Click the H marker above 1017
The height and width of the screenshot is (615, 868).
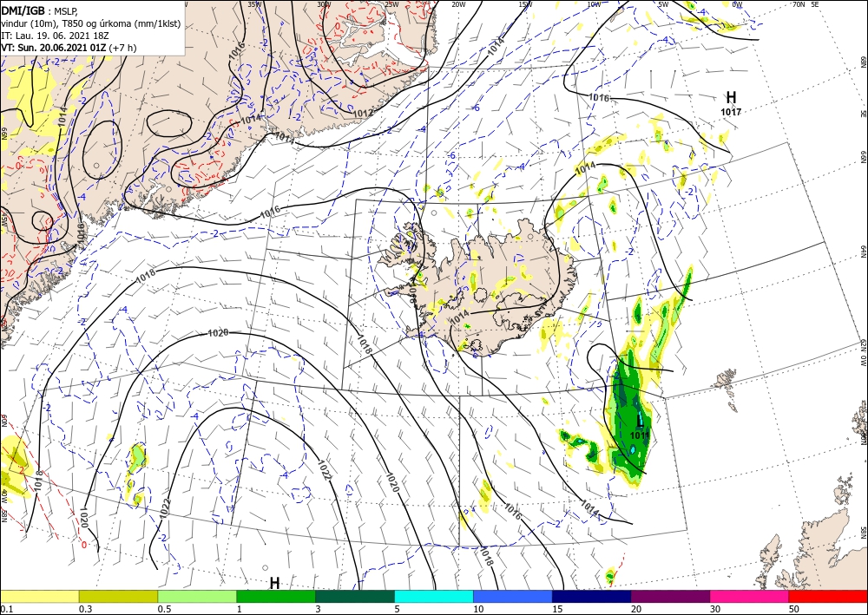tap(731, 98)
